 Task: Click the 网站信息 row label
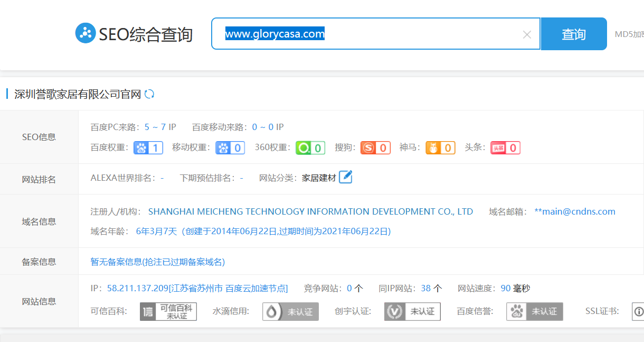39,301
